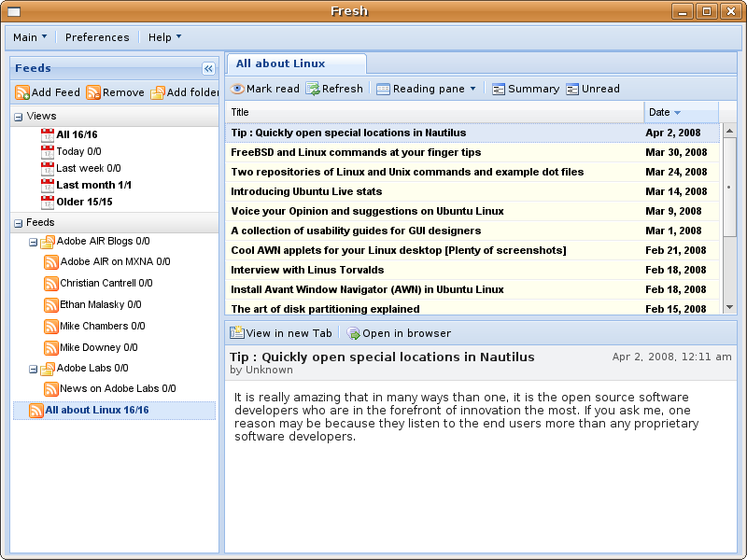Select article The art of disk partitioning

point(472,308)
